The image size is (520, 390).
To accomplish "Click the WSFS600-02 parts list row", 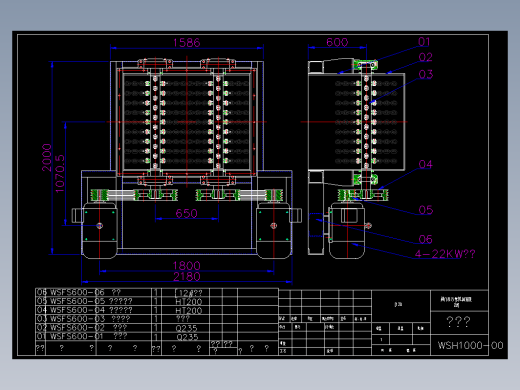I will point(157,328).
